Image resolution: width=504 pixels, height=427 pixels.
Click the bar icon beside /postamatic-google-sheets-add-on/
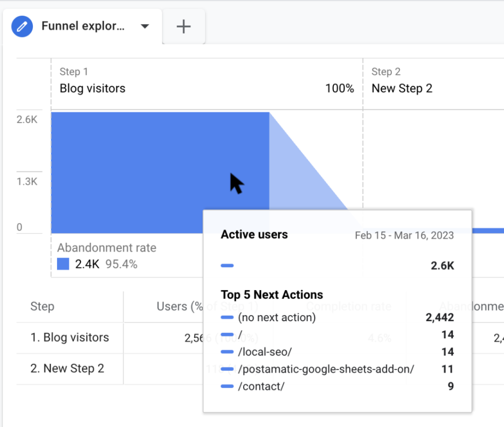(227, 369)
